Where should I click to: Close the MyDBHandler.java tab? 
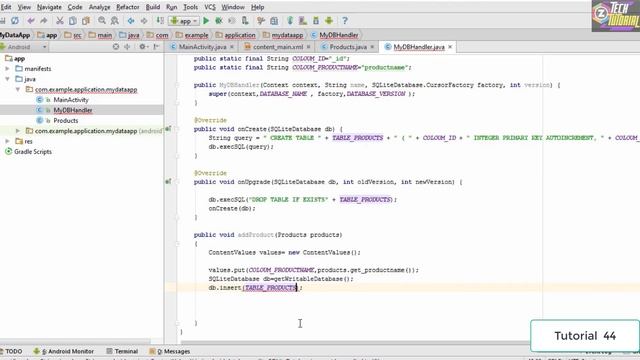point(450,47)
